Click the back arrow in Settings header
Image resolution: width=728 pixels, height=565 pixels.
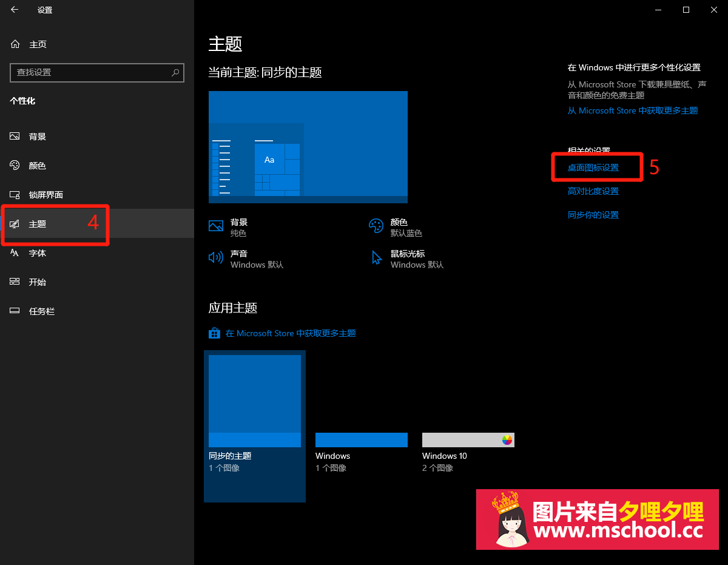(x=15, y=10)
